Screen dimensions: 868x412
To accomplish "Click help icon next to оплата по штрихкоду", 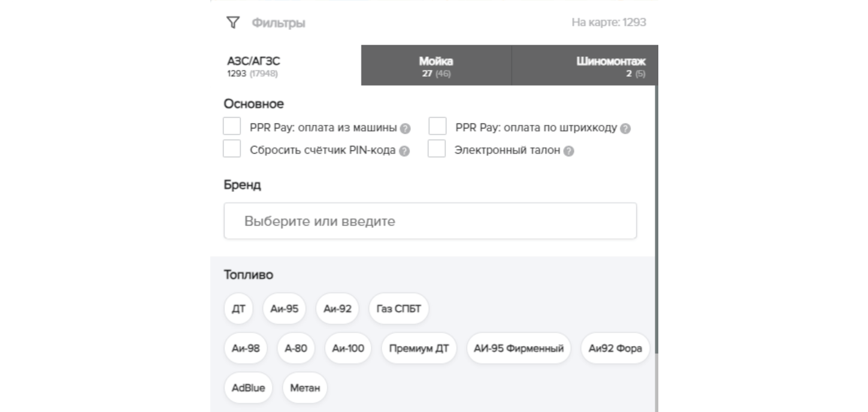I will coord(625,128).
